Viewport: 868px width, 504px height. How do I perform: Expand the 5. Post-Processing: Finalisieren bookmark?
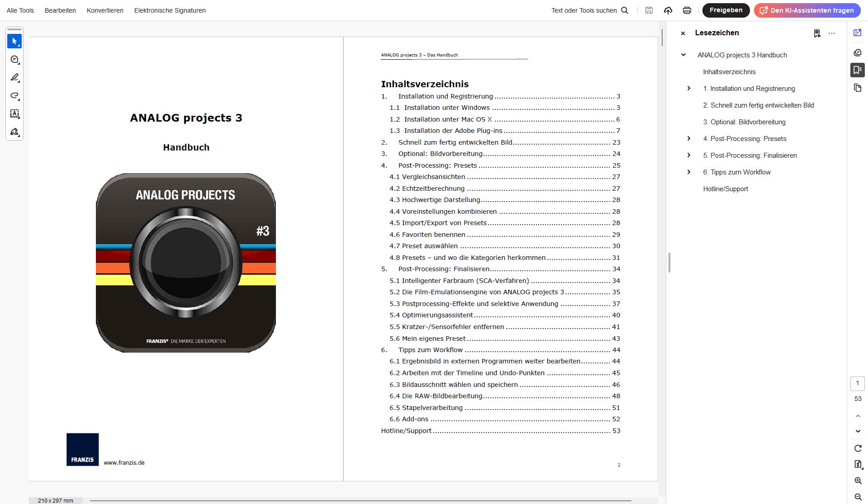pos(688,155)
